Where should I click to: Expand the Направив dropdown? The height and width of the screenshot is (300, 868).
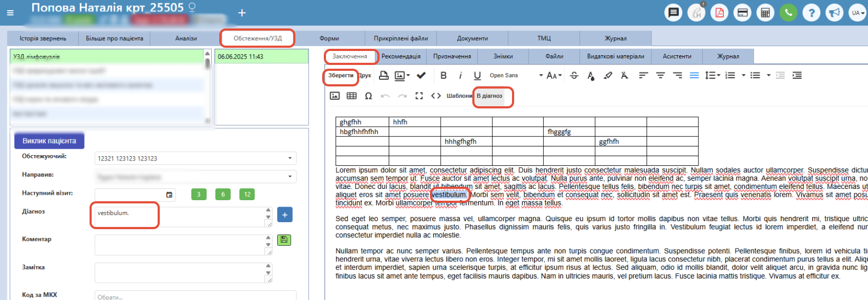pyautogui.click(x=290, y=176)
